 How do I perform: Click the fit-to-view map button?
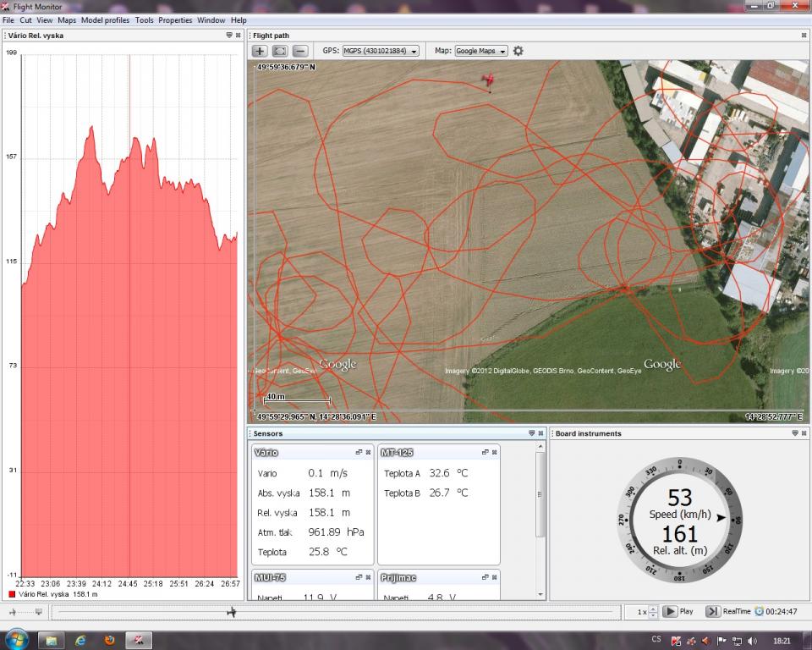pyautogui.click(x=279, y=51)
